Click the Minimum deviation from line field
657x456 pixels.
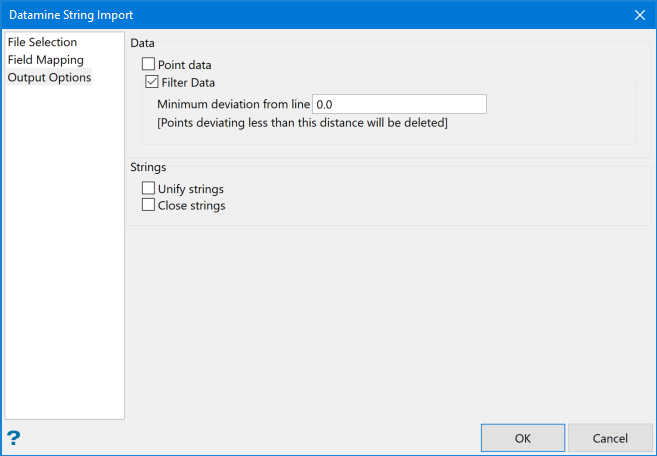click(x=399, y=104)
